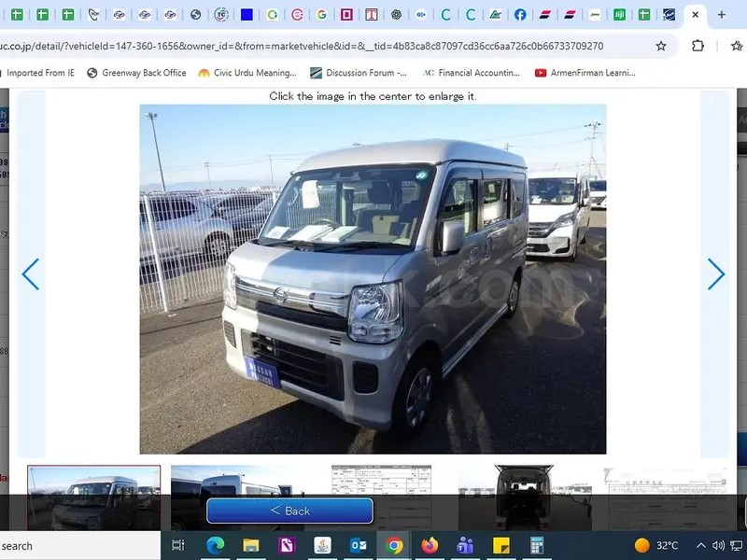Switch to the Facebook tab
The image size is (747, 560).
(x=520, y=15)
